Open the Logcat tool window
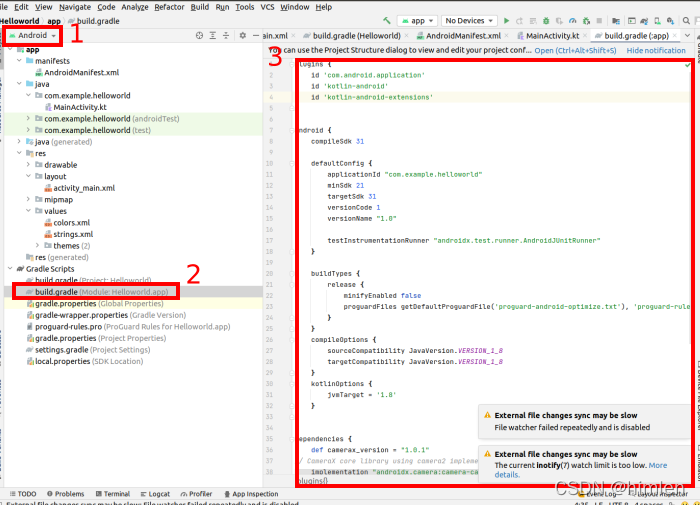The height and width of the screenshot is (505, 700). pos(155,494)
